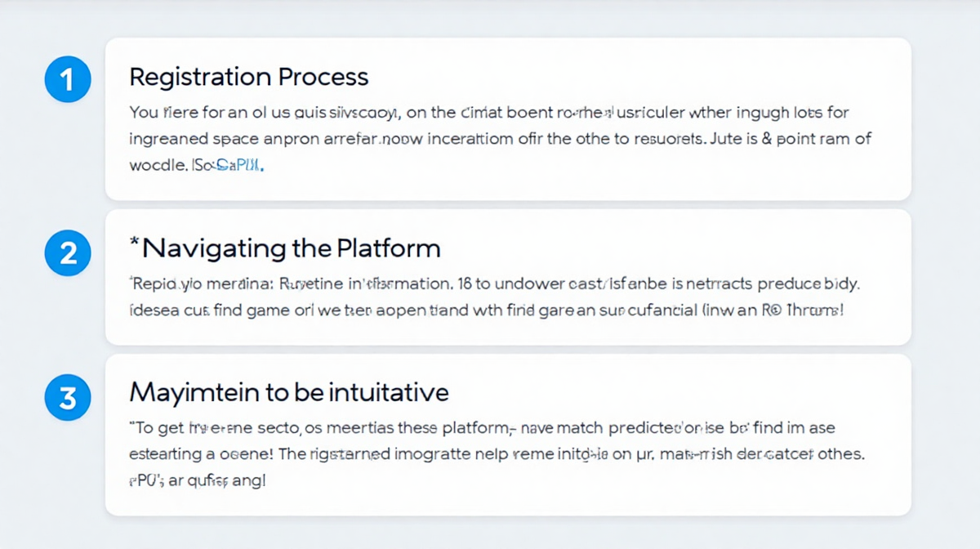The image size is (980, 549).
Task: Click blank space right of Registration Process heading
Action: (x=637, y=77)
